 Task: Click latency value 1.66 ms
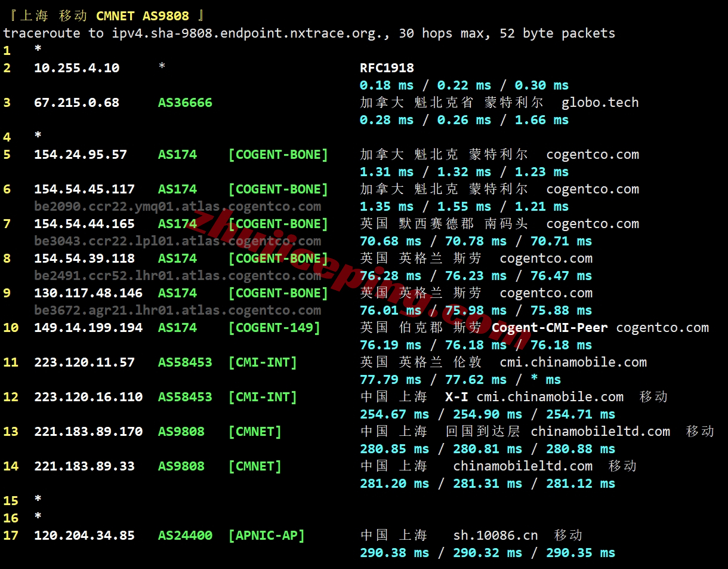(x=542, y=120)
